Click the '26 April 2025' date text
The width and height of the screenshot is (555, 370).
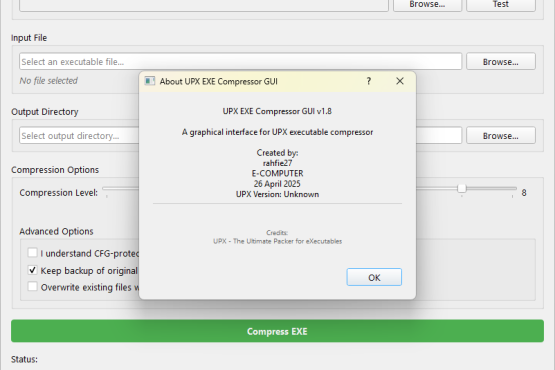coord(277,184)
